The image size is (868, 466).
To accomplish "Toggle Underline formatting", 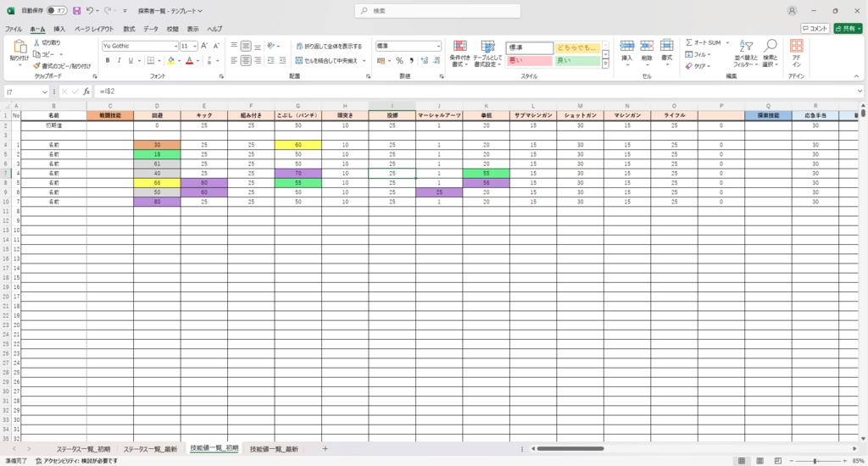I will point(131,60).
